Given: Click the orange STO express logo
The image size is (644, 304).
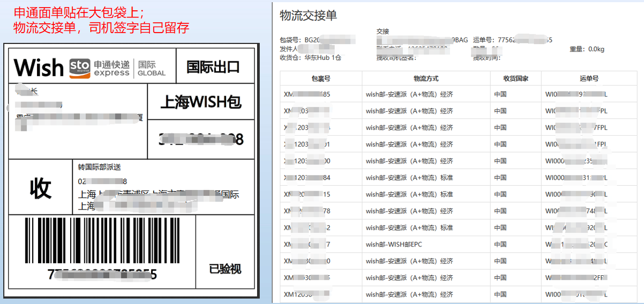Looking at the screenshot, I should pos(80,68).
